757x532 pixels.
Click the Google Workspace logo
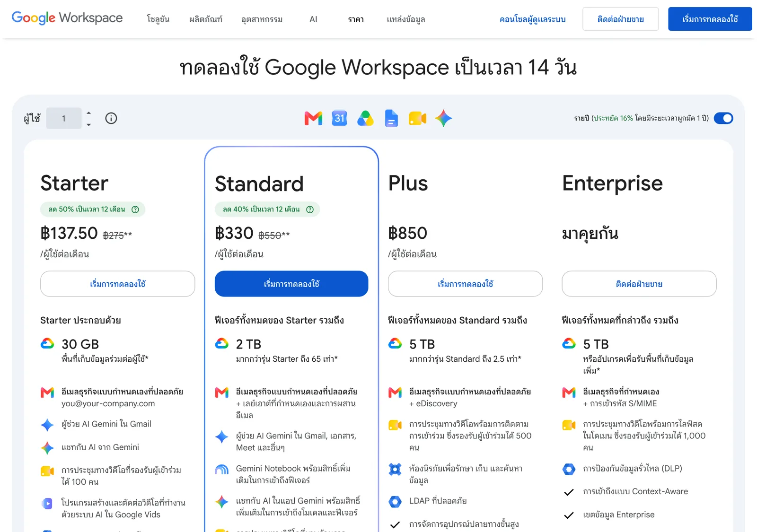pyautogui.click(x=67, y=18)
